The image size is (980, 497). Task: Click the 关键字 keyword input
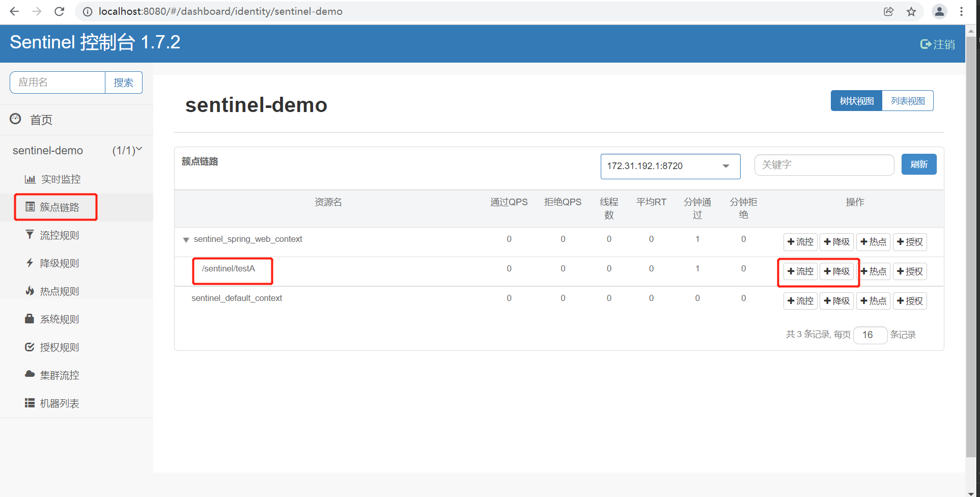tap(824, 165)
